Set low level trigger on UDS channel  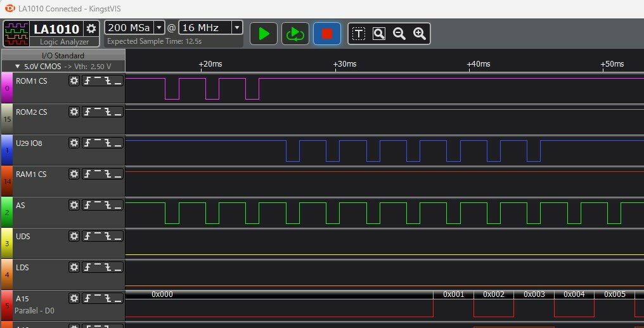pos(118,236)
